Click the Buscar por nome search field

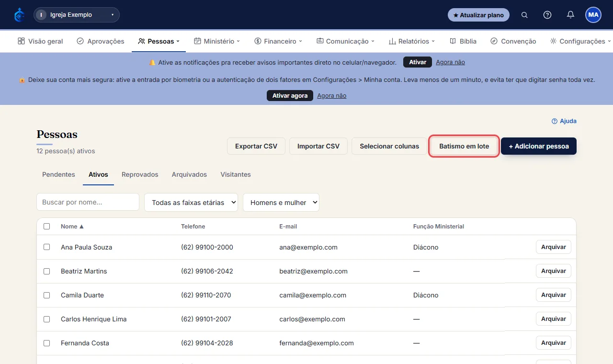click(x=88, y=202)
